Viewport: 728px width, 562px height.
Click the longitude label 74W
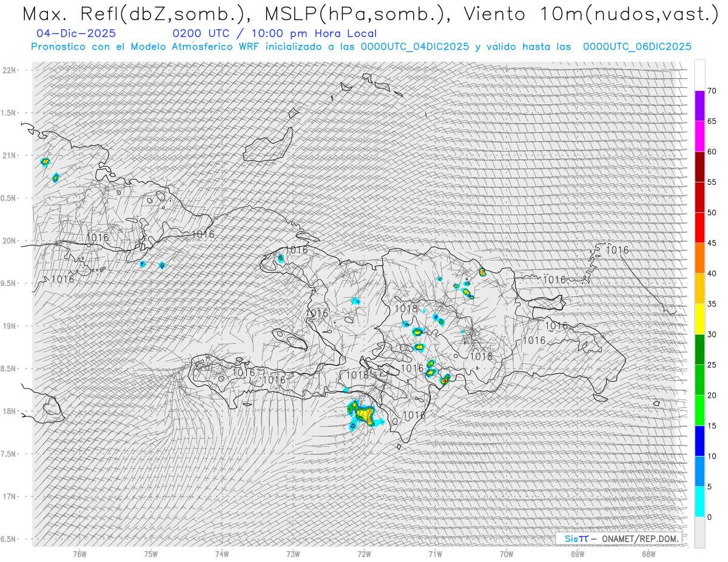[222, 554]
